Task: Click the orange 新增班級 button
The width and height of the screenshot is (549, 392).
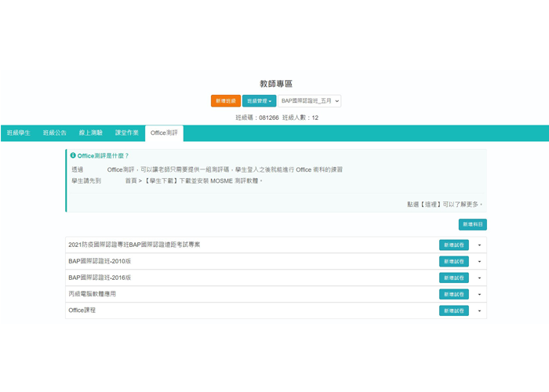Action: click(226, 101)
